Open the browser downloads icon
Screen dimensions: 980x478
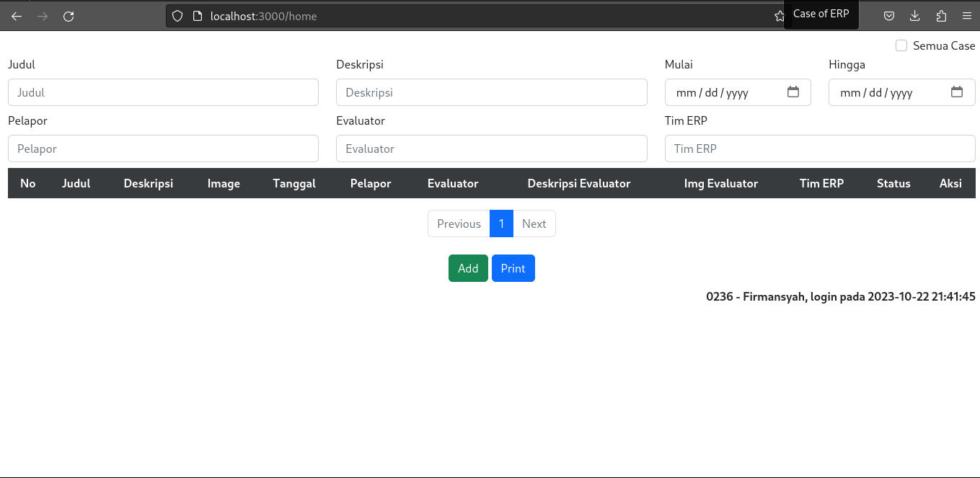(915, 16)
